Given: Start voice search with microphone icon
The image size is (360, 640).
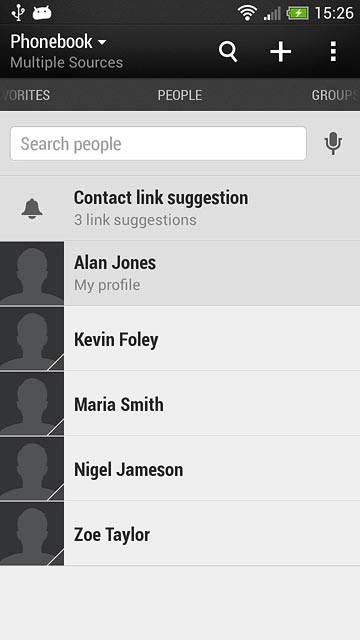Looking at the screenshot, I should (333, 144).
